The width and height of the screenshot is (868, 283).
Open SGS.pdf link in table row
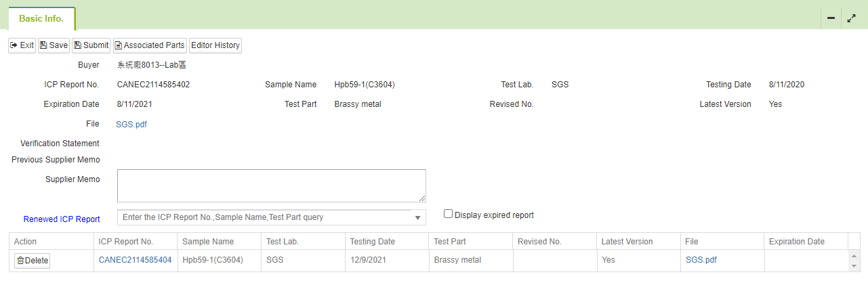[701, 259]
